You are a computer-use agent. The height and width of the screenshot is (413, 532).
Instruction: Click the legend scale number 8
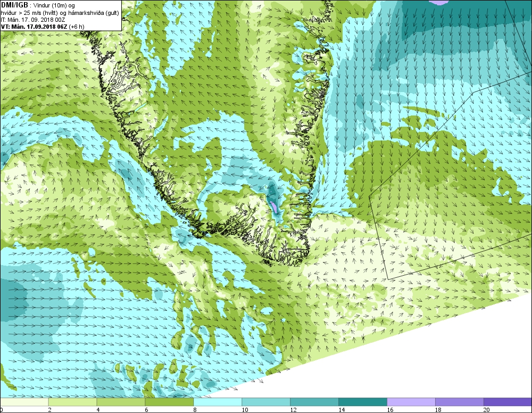tap(195, 410)
